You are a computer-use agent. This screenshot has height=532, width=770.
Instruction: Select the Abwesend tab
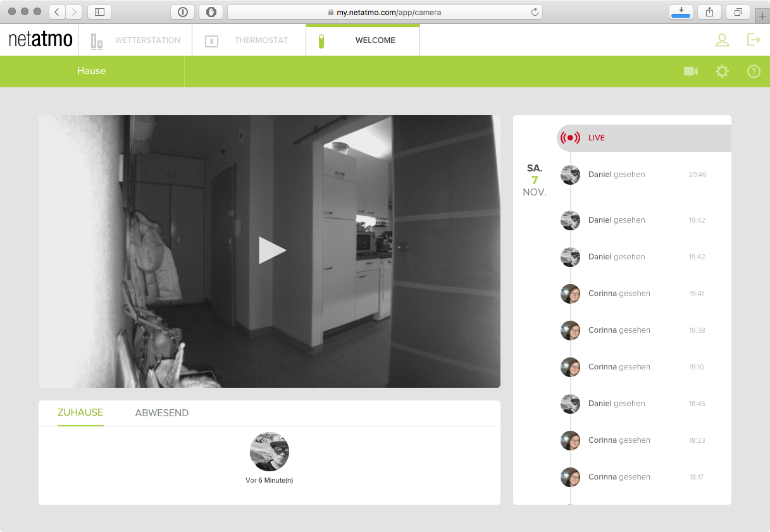162,413
